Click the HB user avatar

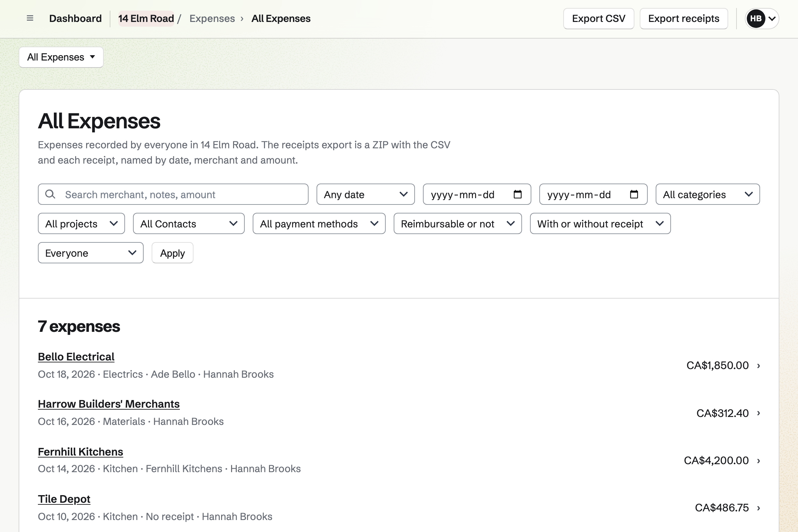(x=755, y=18)
